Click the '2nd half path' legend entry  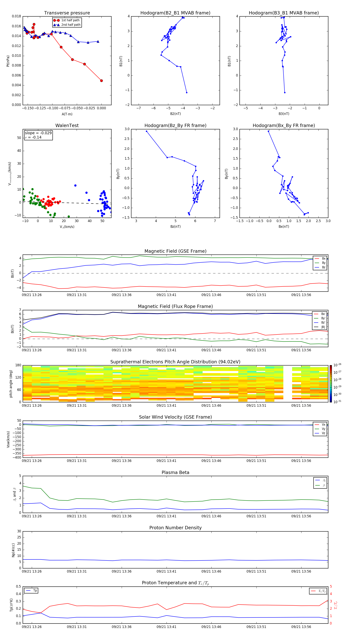click(67, 25)
